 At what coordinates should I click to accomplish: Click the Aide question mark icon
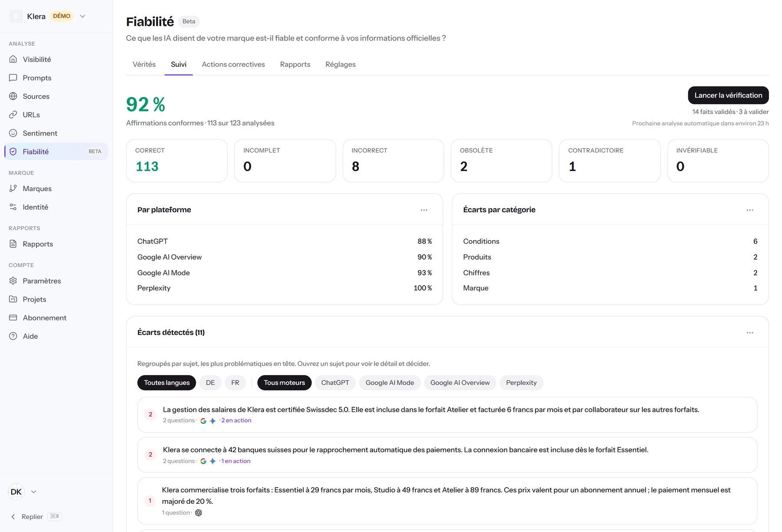tap(13, 336)
